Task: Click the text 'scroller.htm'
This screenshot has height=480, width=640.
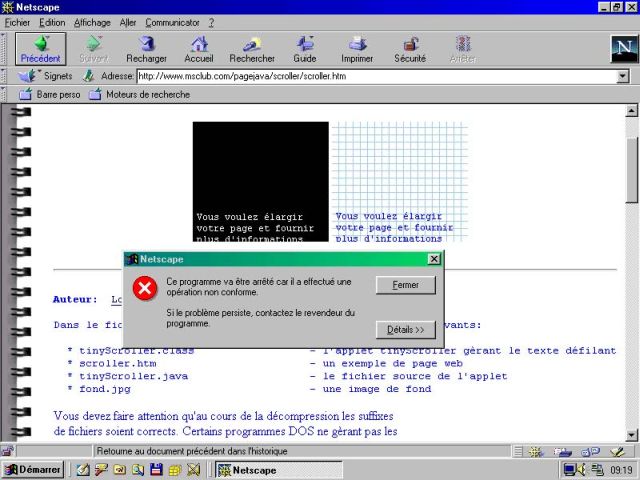Action: [118, 363]
